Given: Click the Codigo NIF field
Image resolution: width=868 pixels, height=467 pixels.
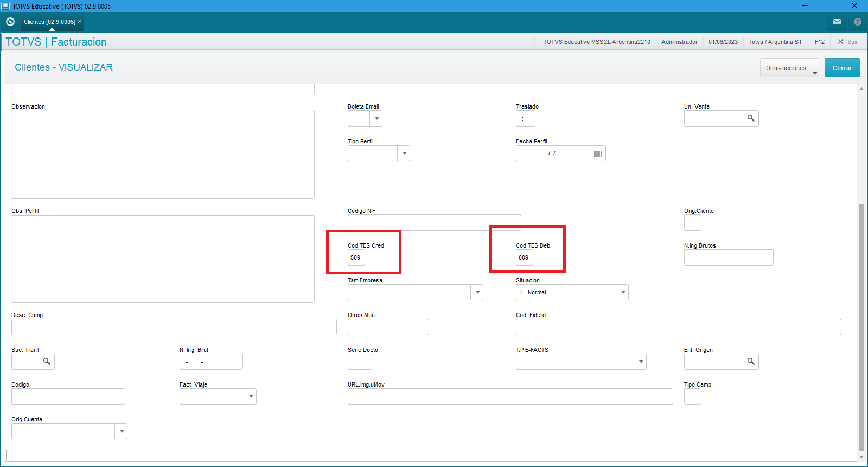Looking at the screenshot, I should [x=435, y=223].
